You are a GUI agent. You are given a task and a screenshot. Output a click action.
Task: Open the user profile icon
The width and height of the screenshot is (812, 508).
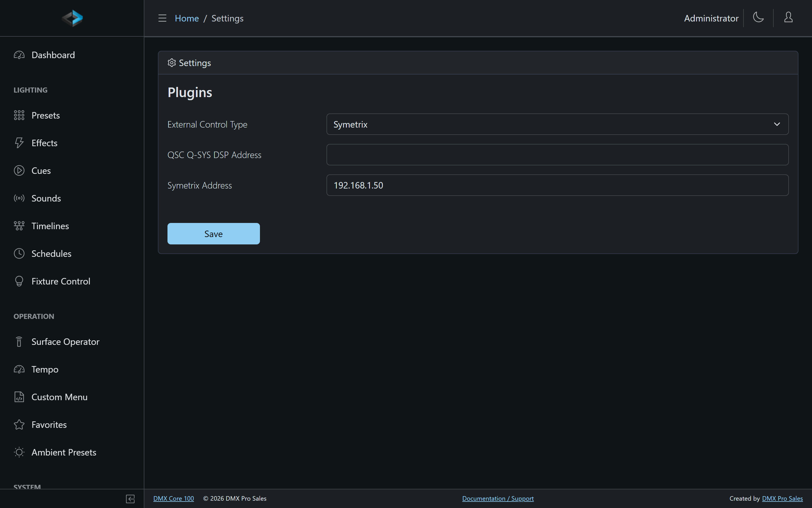[x=788, y=17]
